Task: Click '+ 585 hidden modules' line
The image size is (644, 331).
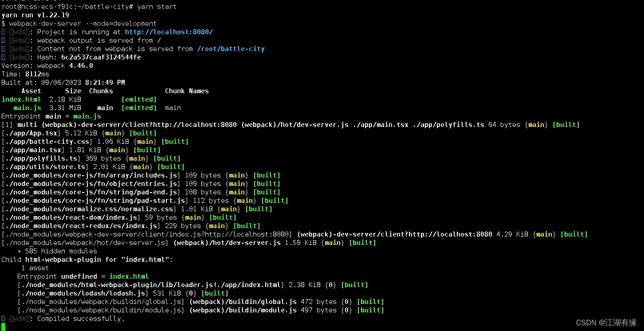Action: (x=57, y=251)
